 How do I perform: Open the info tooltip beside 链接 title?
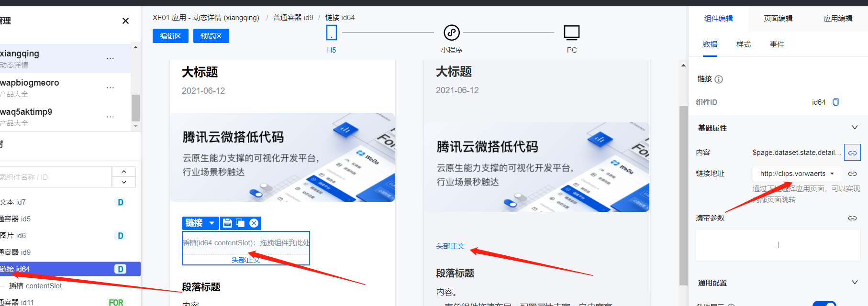point(719,79)
